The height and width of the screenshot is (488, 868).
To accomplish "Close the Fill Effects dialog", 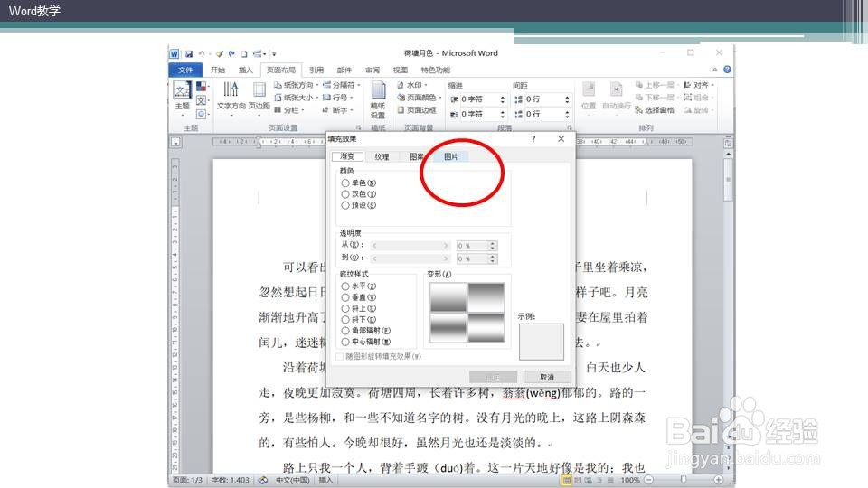I will coord(561,139).
